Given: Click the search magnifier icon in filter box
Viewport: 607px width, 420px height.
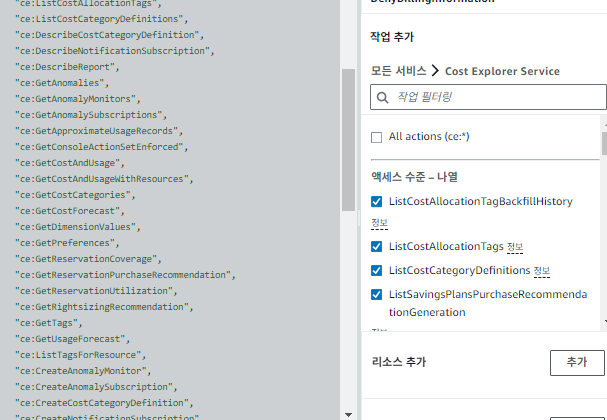Looking at the screenshot, I should (x=382, y=98).
